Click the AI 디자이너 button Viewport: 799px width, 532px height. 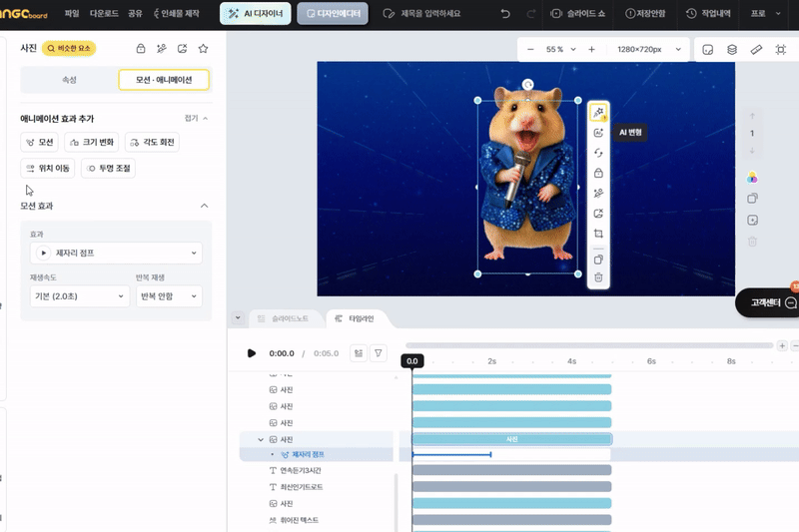click(256, 14)
